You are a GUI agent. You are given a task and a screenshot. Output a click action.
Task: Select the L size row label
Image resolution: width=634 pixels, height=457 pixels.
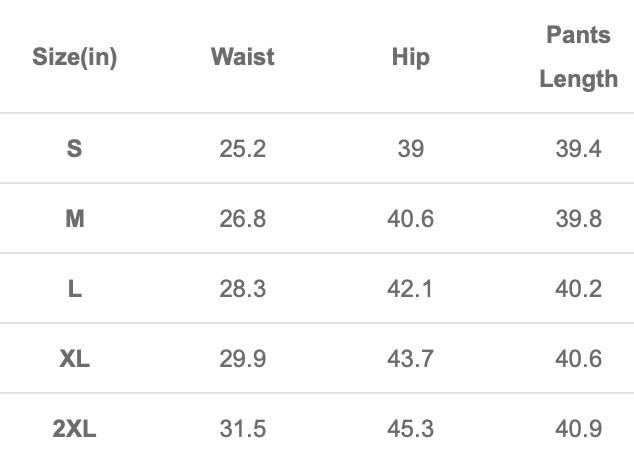pyautogui.click(x=75, y=289)
